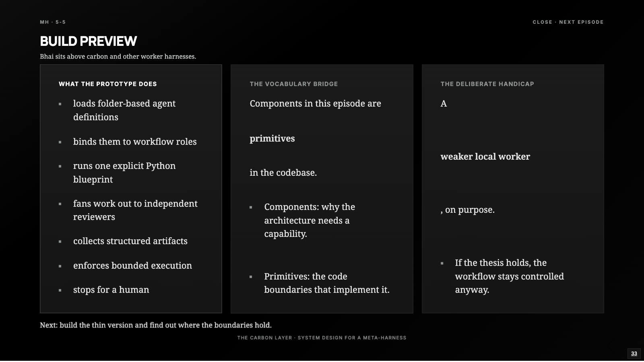Click the 'If the thesis holds' bullet
The height and width of the screenshot is (362, 644).
pyautogui.click(x=509, y=276)
